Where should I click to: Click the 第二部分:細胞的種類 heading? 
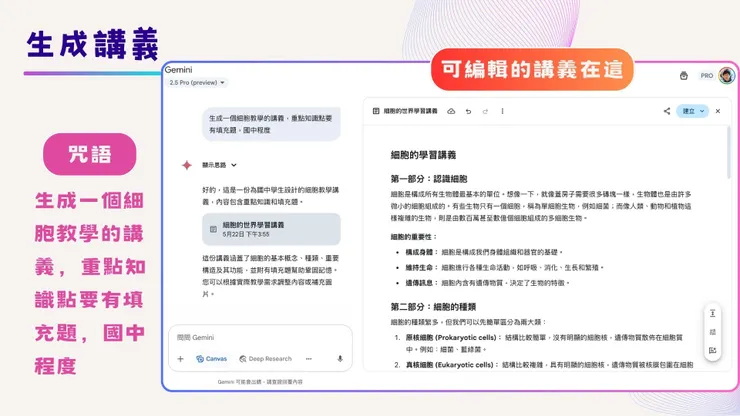pos(433,307)
